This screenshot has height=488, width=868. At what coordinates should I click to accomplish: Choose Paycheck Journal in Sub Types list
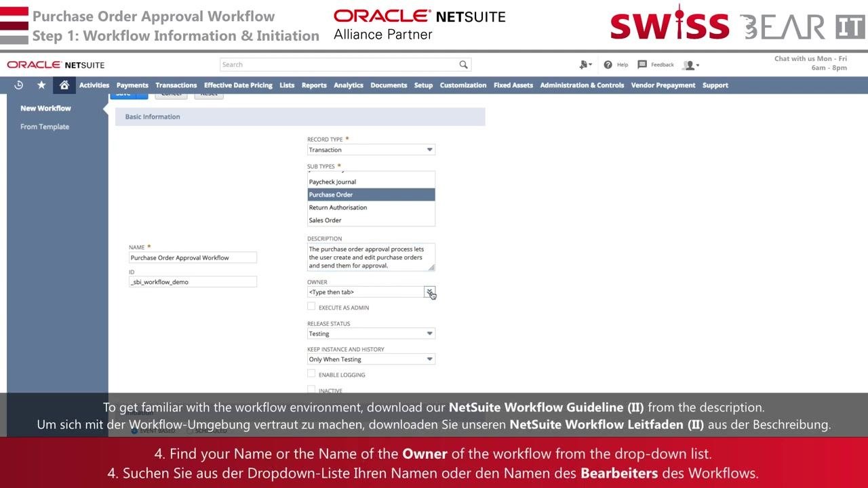(x=371, y=182)
